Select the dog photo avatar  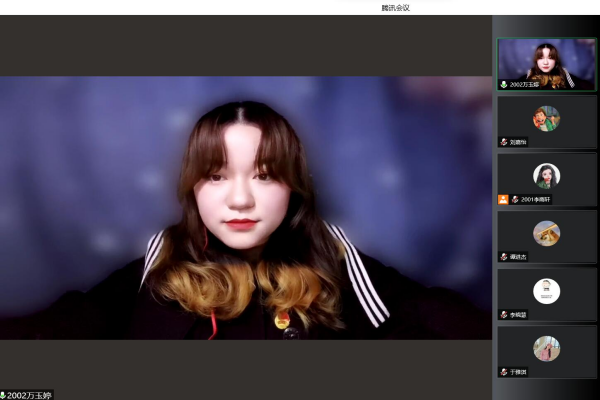546,233
